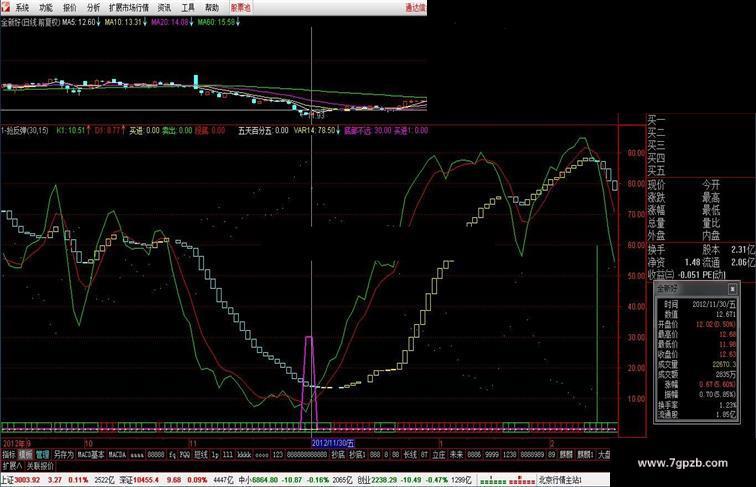Click the 10.00 label on the scale
This screenshot has width=756, height=487.
point(636,399)
